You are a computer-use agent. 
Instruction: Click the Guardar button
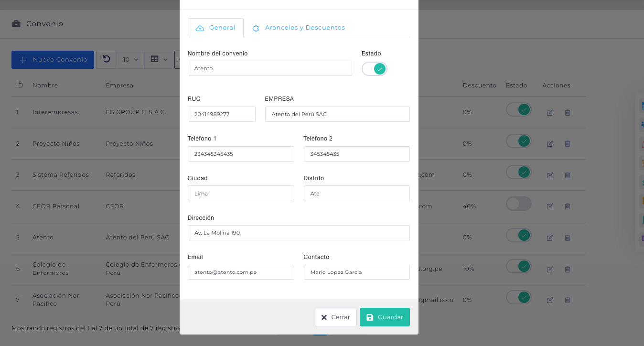click(x=385, y=317)
